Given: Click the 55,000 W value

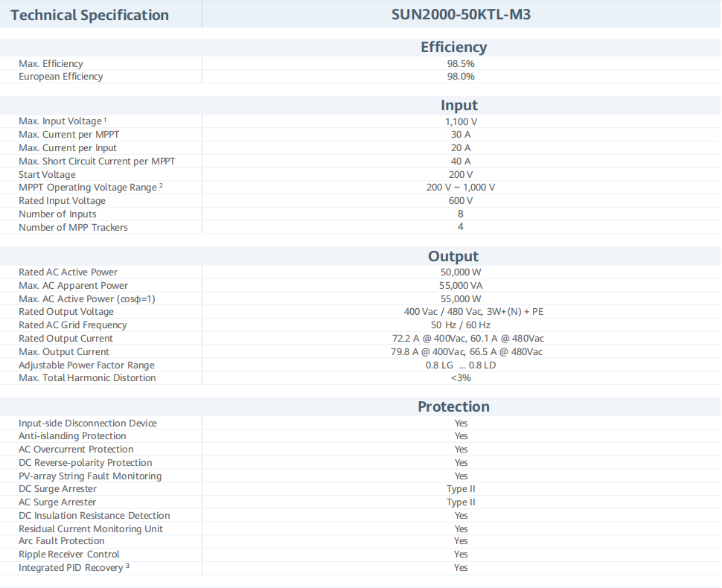Looking at the screenshot, I should coord(461,298).
